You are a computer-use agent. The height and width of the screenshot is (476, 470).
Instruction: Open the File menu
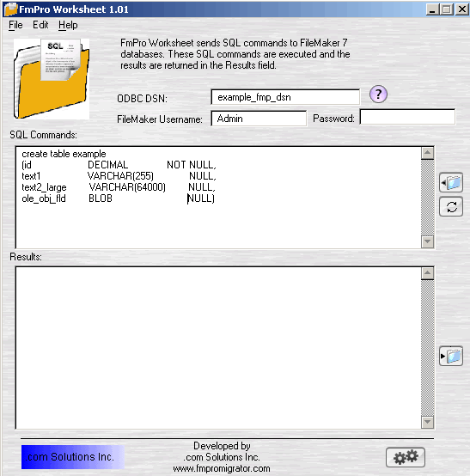pos(15,25)
